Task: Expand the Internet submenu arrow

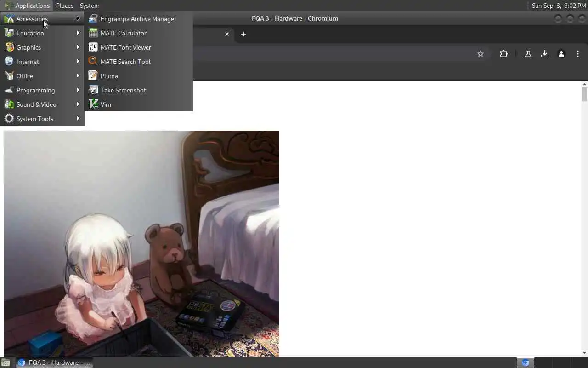Action: tap(78, 62)
